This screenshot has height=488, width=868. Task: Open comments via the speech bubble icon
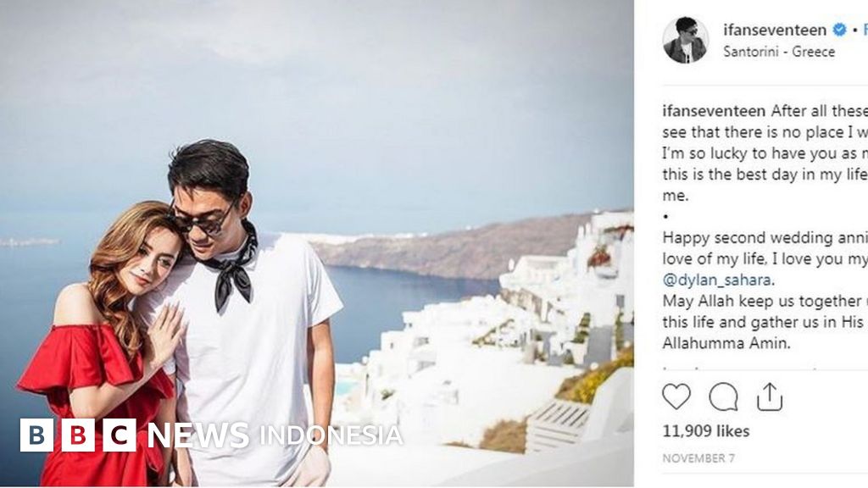[x=723, y=396]
